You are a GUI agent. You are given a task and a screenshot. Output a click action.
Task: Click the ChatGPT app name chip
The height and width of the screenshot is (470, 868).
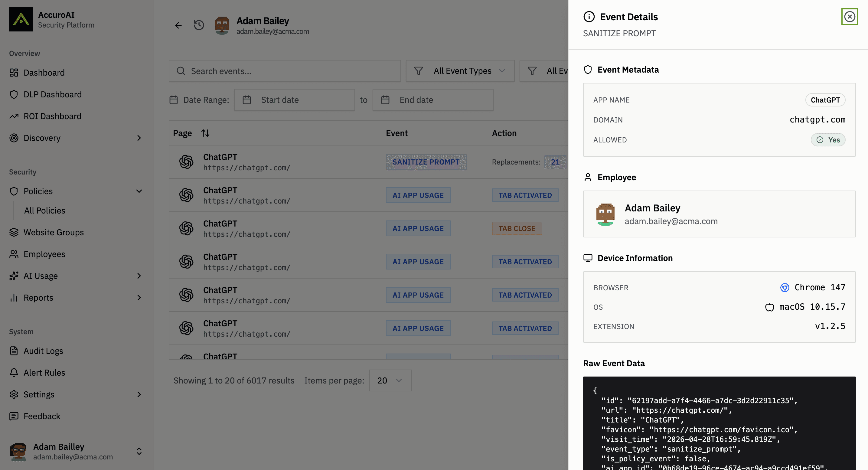point(825,100)
